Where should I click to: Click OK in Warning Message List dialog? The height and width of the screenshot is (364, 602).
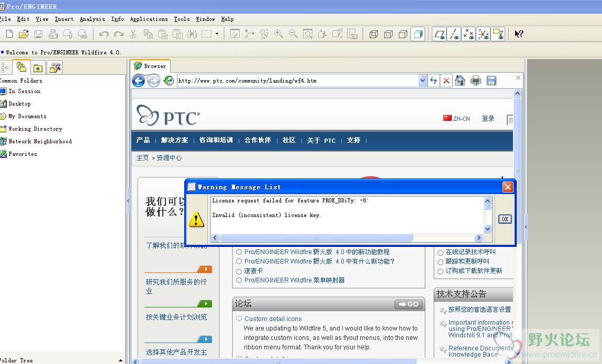[x=505, y=220]
